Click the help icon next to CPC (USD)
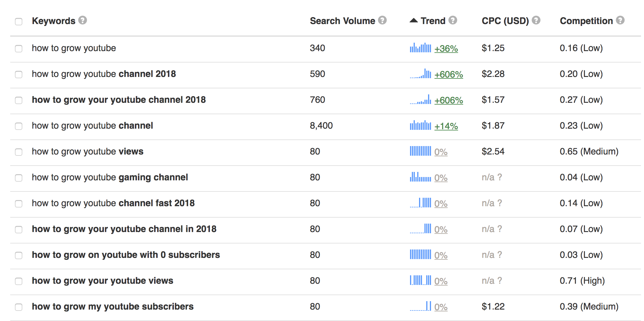The width and height of the screenshot is (644, 321). coord(536,20)
